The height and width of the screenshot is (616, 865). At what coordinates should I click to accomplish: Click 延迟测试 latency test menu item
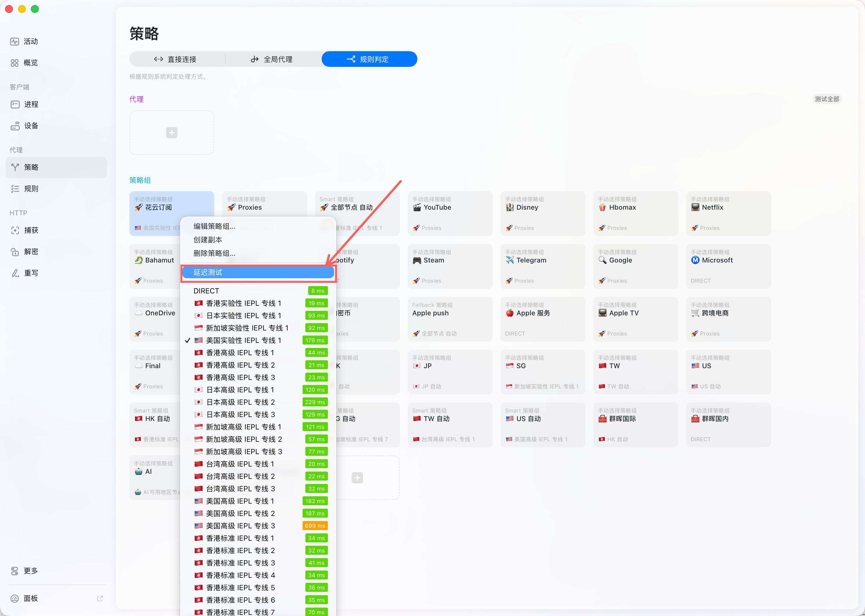pyautogui.click(x=258, y=272)
